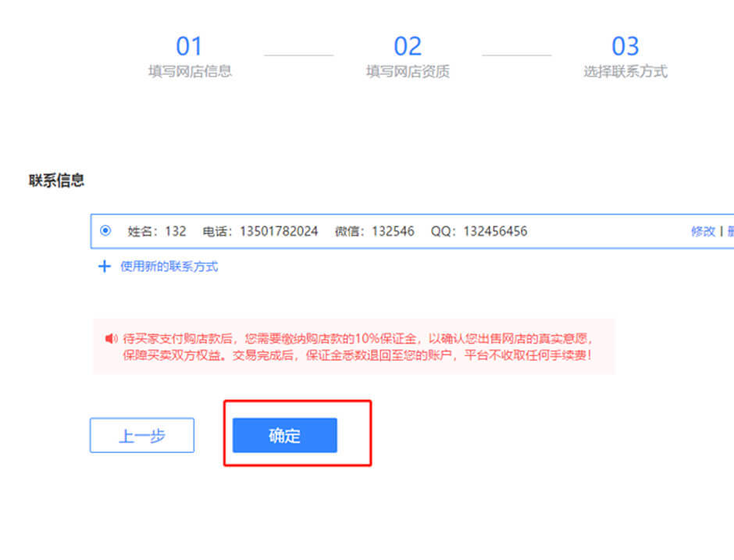Click the blue 确定 confirm button
This screenshot has width=734, height=560.
[284, 435]
